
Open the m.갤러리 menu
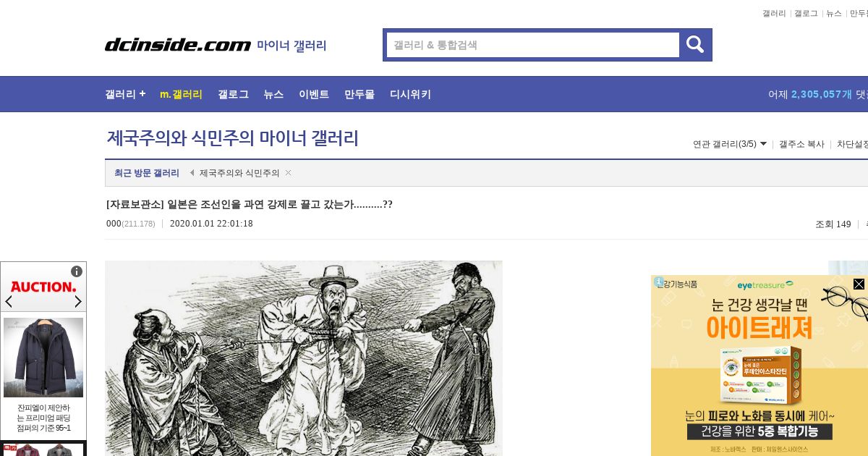181,94
